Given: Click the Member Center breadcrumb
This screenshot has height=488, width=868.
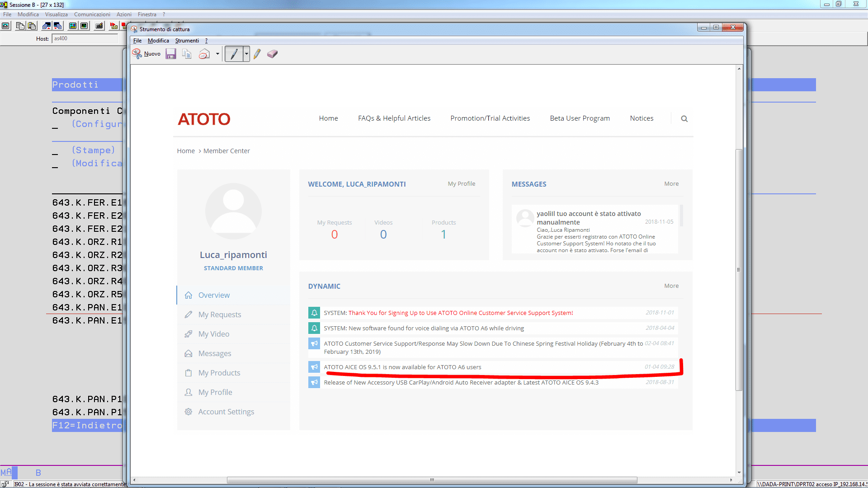Looking at the screenshot, I should 226,151.
